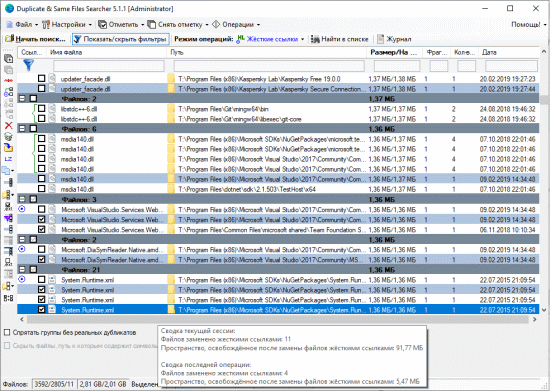This screenshot has width=550, height=391.
Task: Collapse the Файлов: 3 group
Action: tap(22, 199)
